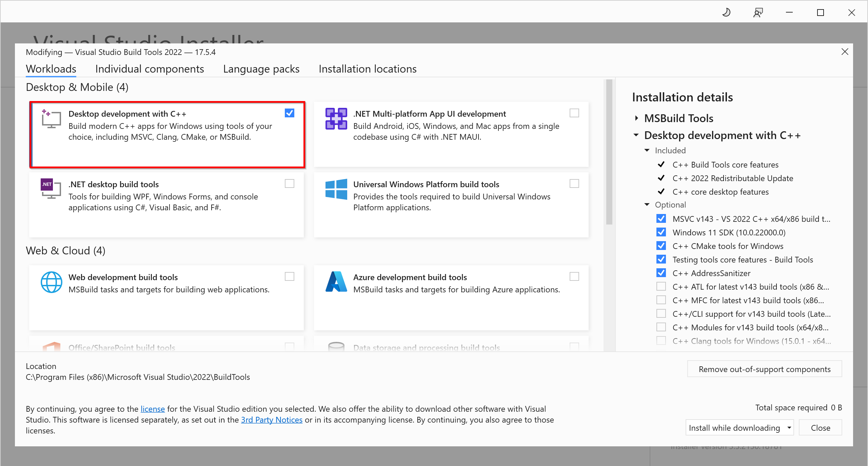Click the .NET MAUI purple blocks icon
This screenshot has width=868, height=466.
click(x=336, y=119)
